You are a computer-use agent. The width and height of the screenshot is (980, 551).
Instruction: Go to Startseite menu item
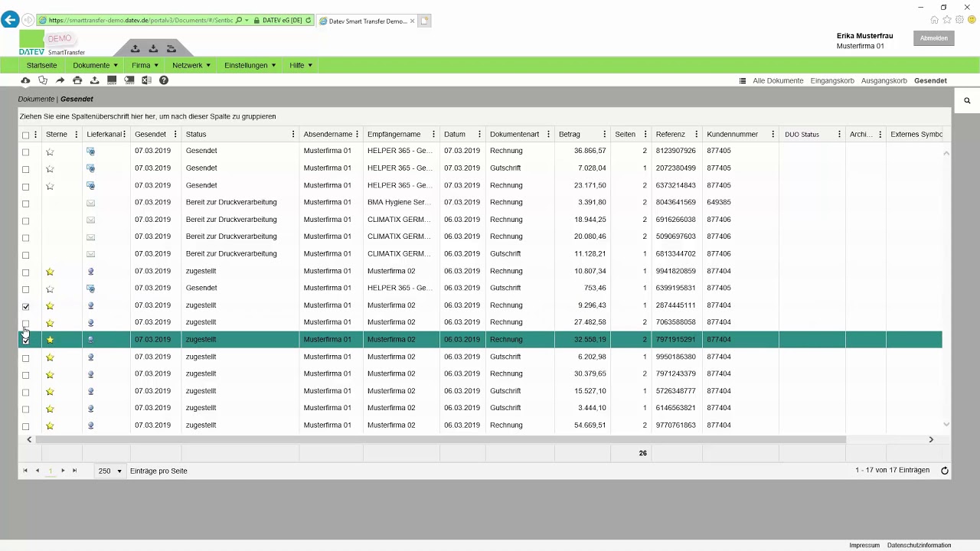41,66
